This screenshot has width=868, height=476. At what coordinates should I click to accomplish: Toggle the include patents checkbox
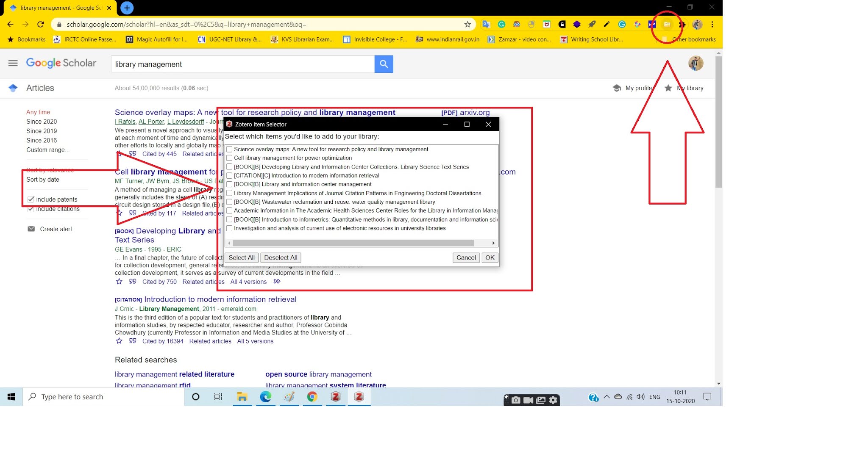coord(31,199)
